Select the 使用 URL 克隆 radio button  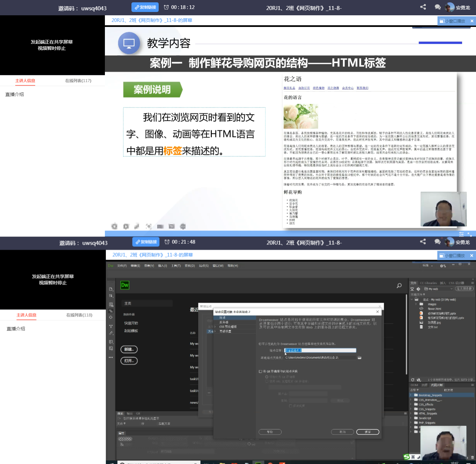point(267,381)
